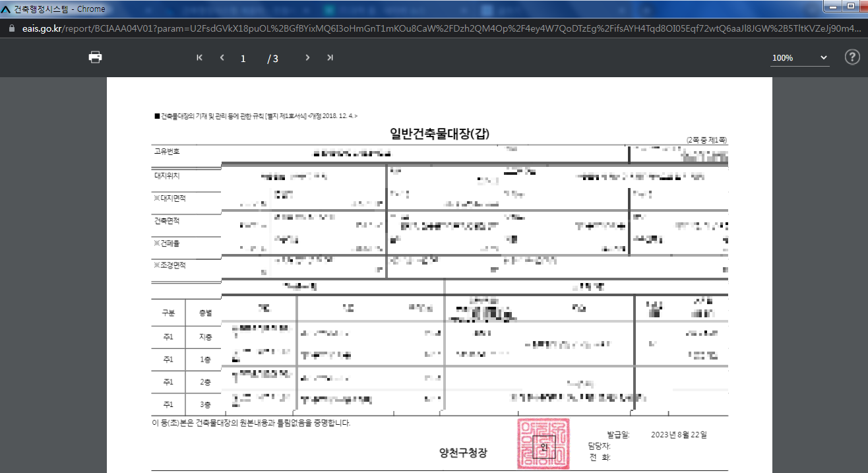Click the (2쪽 중 제1쪽) page note
Screen dimensions: 868x473
[x=706, y=141]
